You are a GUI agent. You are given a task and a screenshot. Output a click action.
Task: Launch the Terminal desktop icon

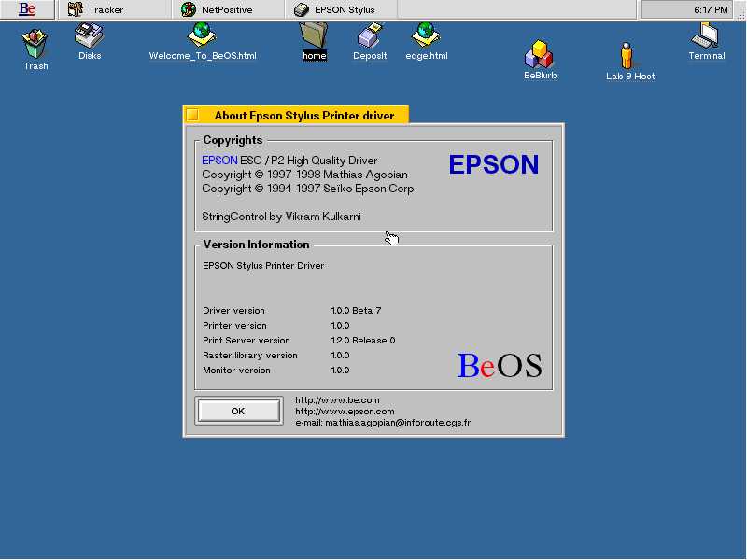706,35
